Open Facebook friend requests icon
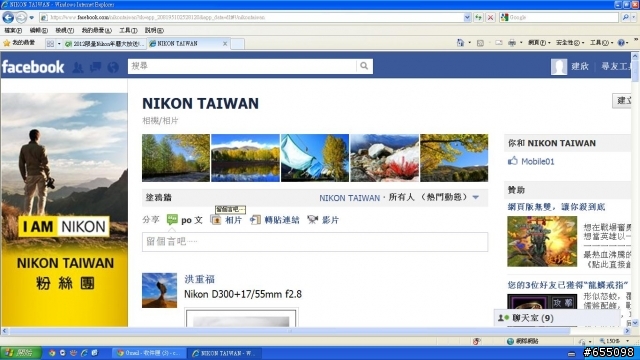 click(78, 67)
